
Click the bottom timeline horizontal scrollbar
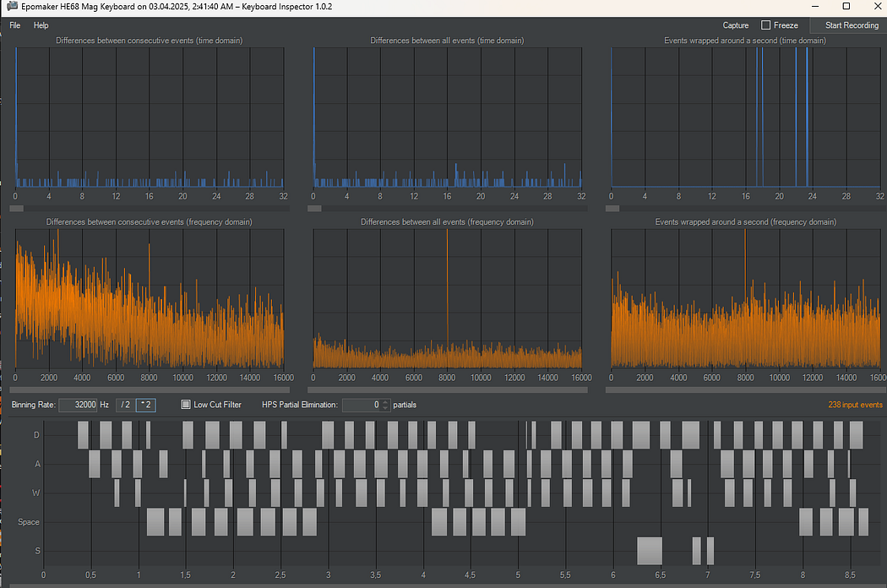tap(447, 585)
